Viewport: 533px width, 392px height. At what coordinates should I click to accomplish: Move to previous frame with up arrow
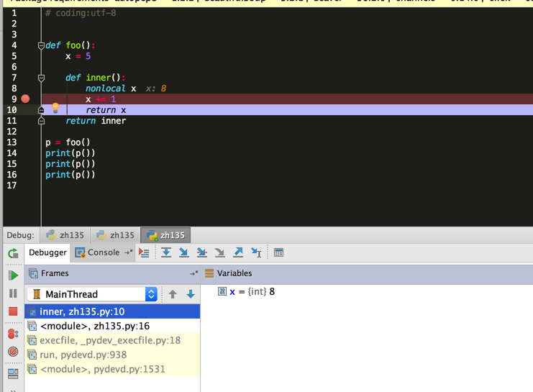(x=173, y=294)
